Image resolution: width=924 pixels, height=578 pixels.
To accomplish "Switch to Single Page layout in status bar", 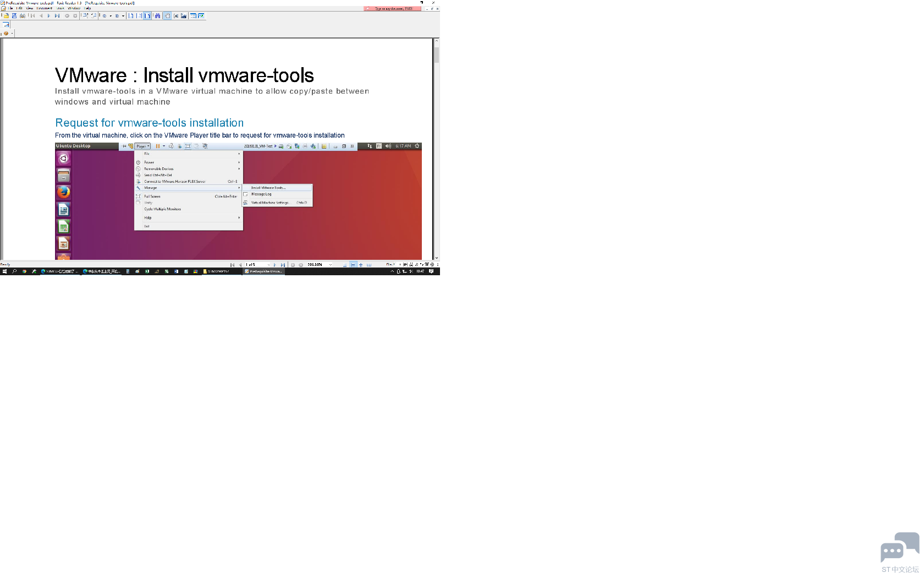I will (345, 265).
